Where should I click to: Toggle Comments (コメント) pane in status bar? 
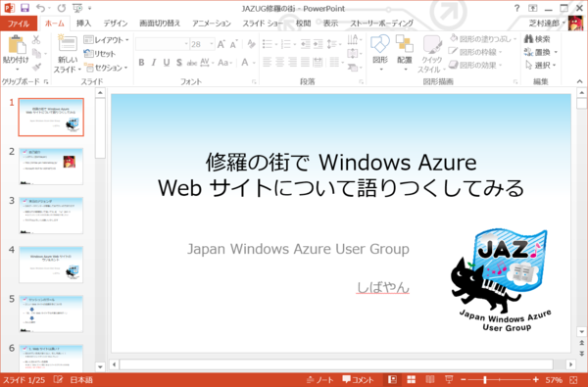[x=358, y=380]
